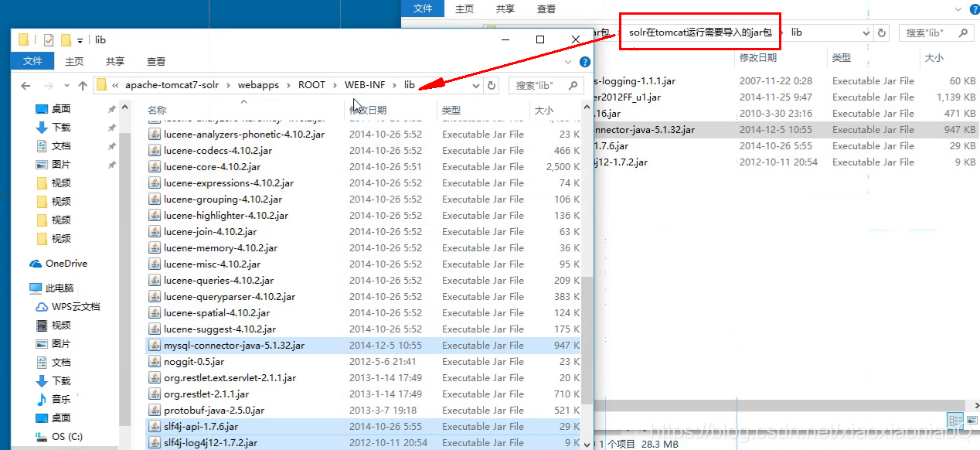Open address bar history dropdown in front window

click(476, 85)
